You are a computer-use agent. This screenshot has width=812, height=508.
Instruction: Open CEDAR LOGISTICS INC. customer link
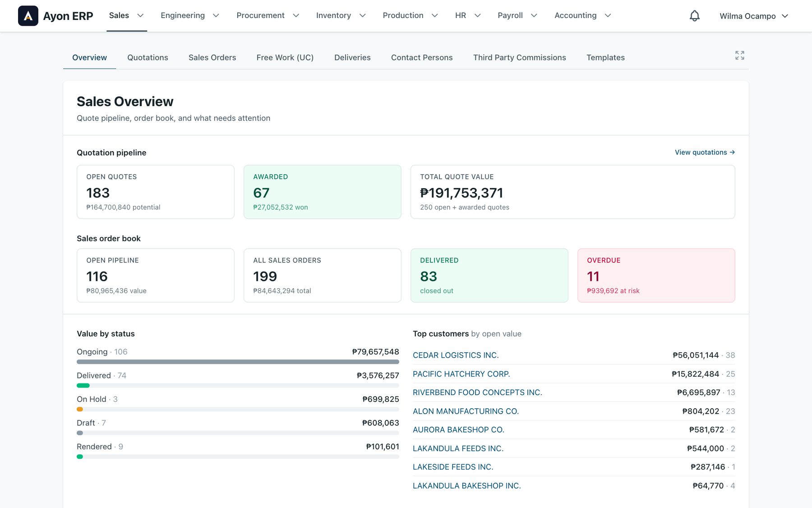[x=456, y=355]
